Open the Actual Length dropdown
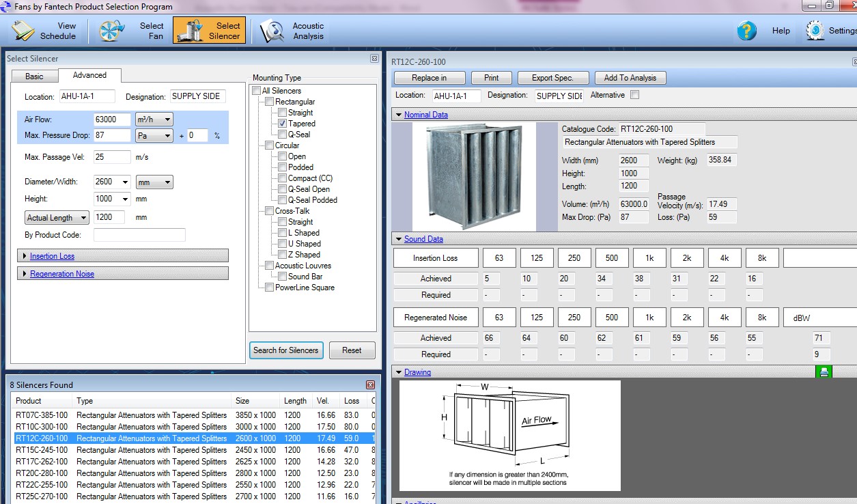Viewport: 857px width, 504px height. [x=57, y=218]
